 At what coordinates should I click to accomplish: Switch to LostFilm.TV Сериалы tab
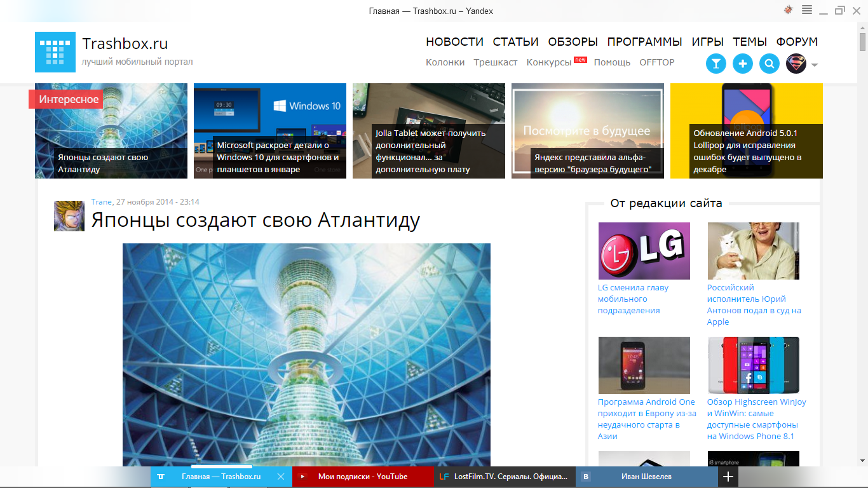[x=505, y=477]
